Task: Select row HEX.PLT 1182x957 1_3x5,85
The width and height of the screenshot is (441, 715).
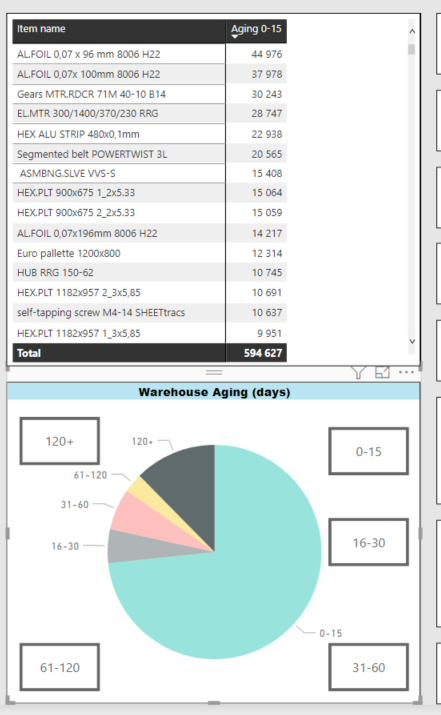Action: (150, 333)
